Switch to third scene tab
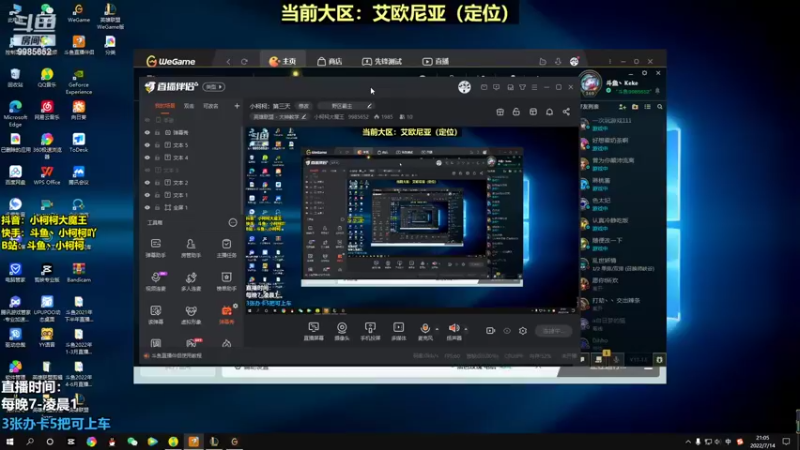800x450 pixels. (x=211, y=106)
